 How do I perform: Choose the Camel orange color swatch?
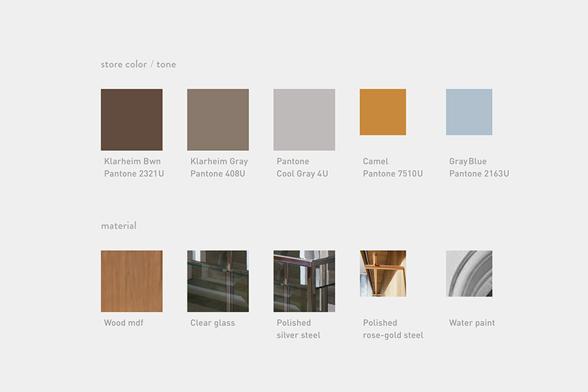click(x=383, y=112)
